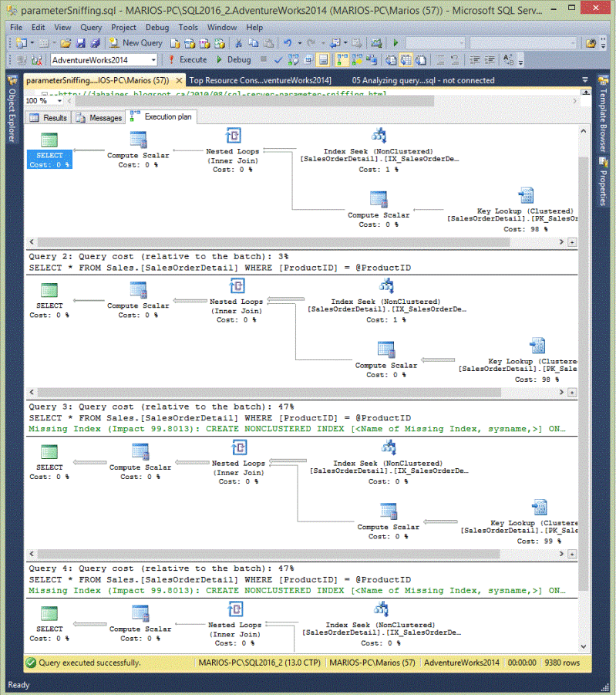Click the Debug button

(234, 59)
